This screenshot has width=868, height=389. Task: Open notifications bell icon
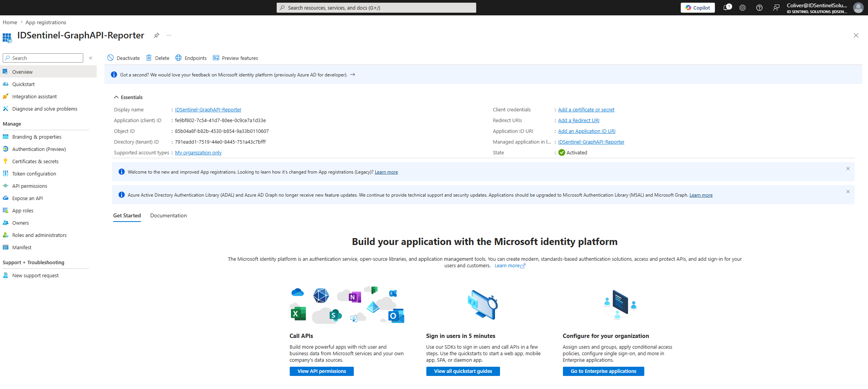coord(726,8)
